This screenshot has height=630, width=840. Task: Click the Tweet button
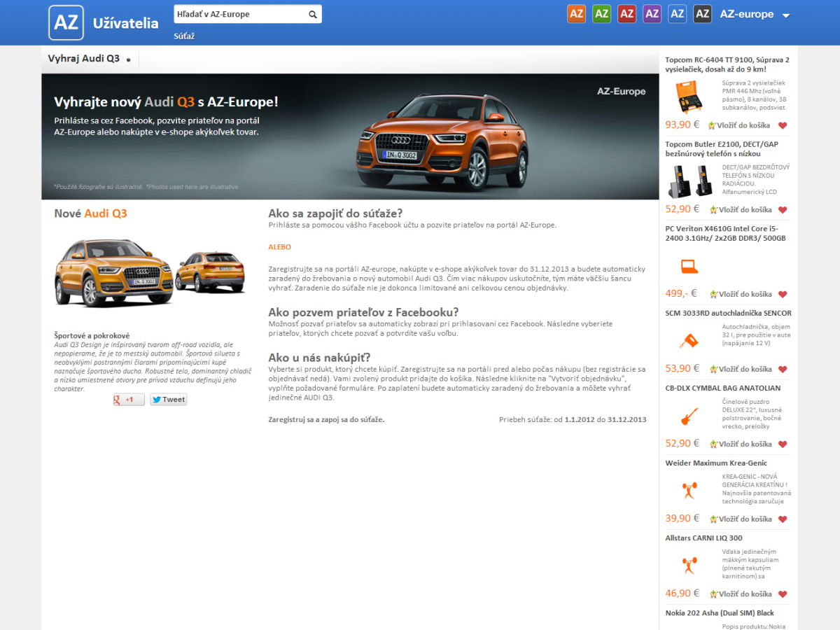coord(169,400)
